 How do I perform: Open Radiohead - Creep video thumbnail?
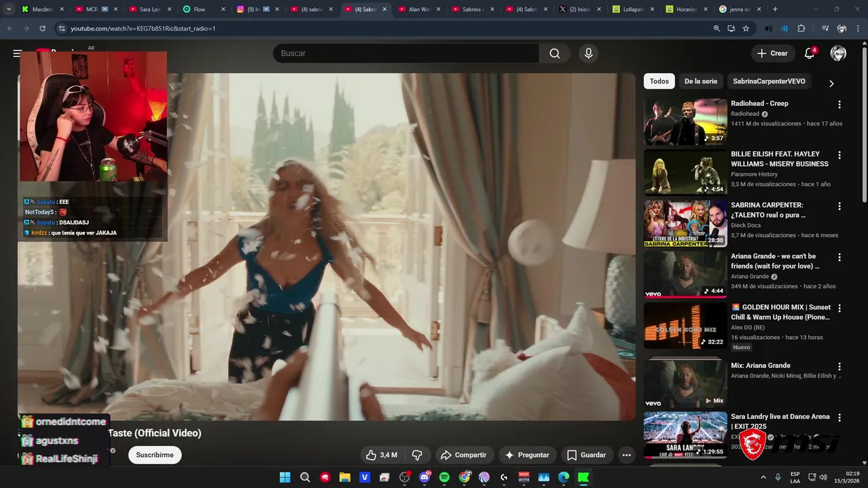click(x=685, y=122)
